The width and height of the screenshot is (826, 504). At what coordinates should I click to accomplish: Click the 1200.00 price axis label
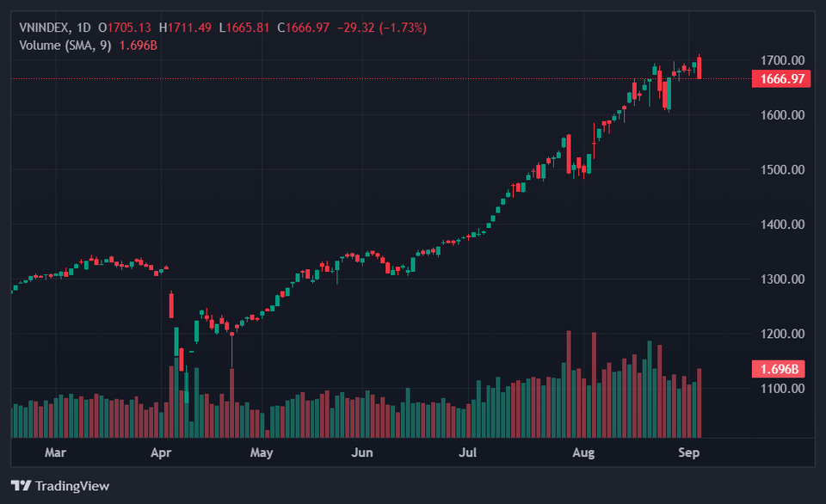point(782,334)
